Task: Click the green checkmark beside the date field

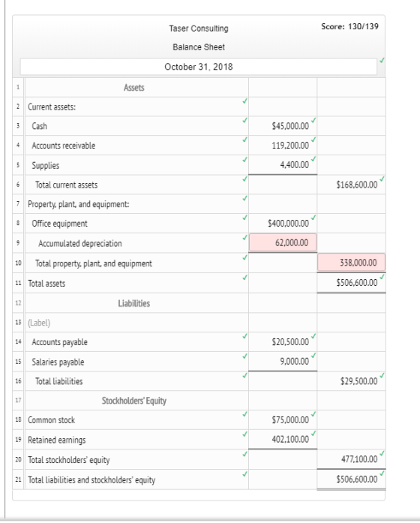Action: pos(382,60)
